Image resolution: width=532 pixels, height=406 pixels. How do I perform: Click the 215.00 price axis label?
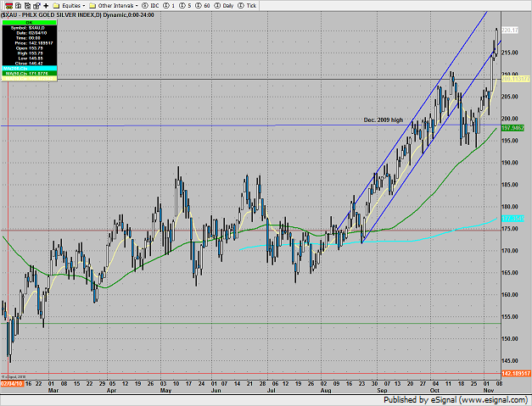(x=510, y=53)
